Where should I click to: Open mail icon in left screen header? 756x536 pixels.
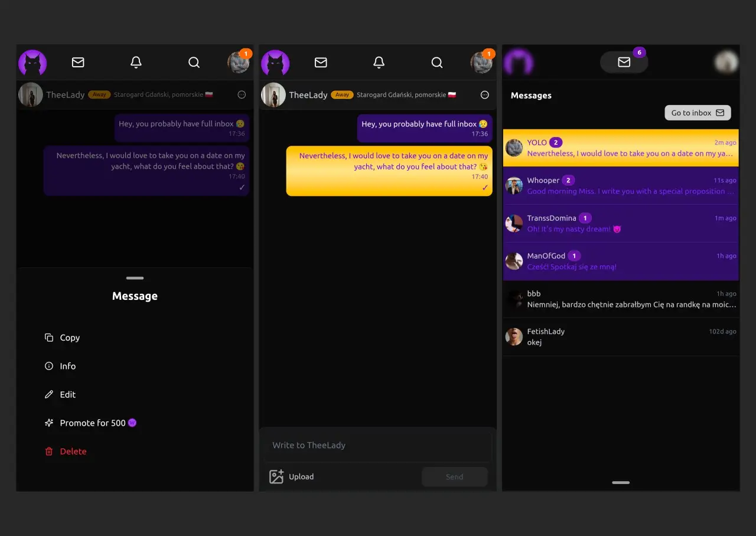point(78,62)
